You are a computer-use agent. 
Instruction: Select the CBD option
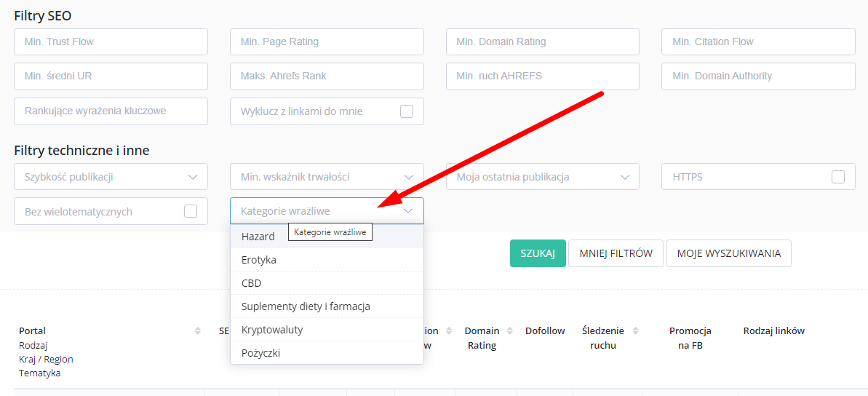coord(327,283)
